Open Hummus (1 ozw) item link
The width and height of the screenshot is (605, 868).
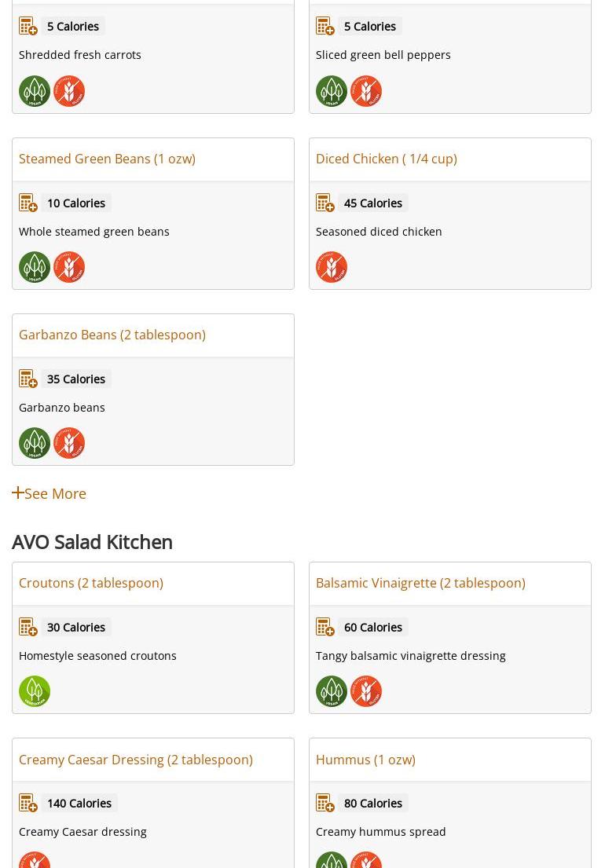pyautogui.click(x=365, y=760)
